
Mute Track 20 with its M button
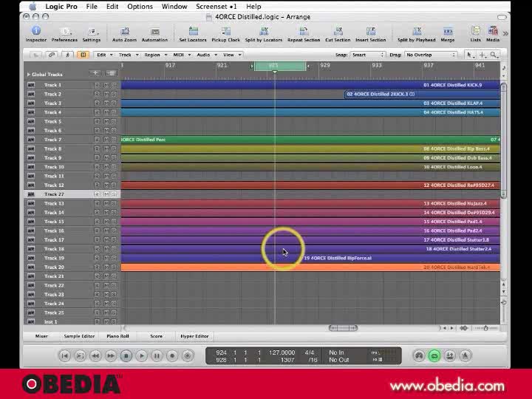(x=106, y=267)
